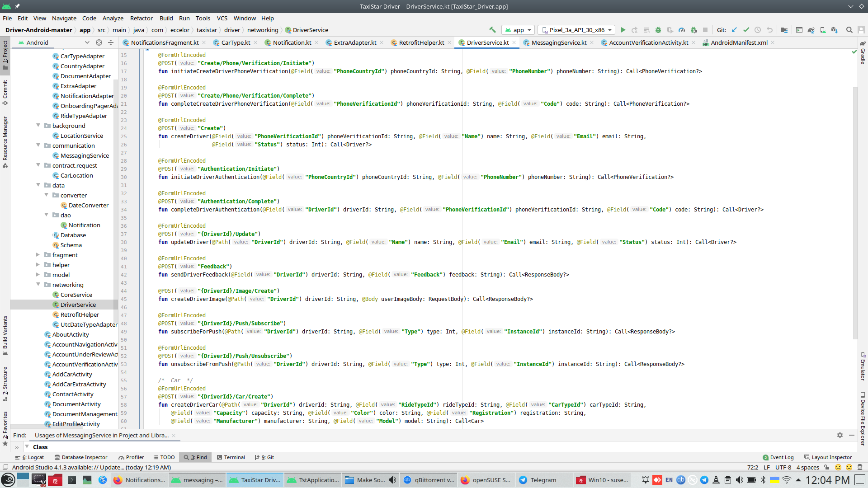
Task: Click the Android Studio 4.1.3 update notice
Action: 91,467
